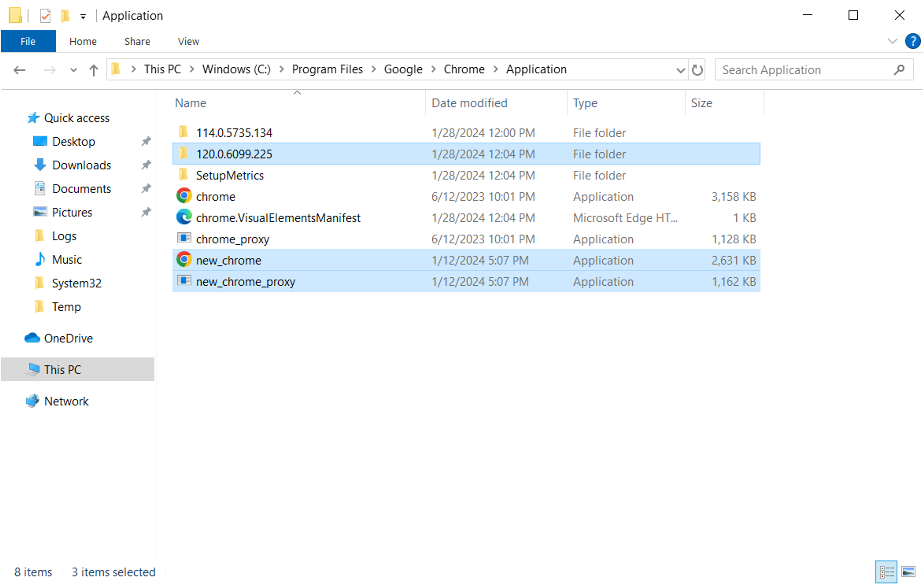Click the Microsoft Edge HT... type cell
924x584 pixels.
[x=625, y=218]
